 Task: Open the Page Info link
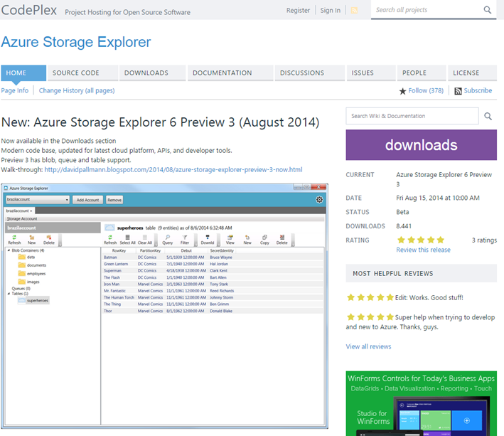point(15,90)
